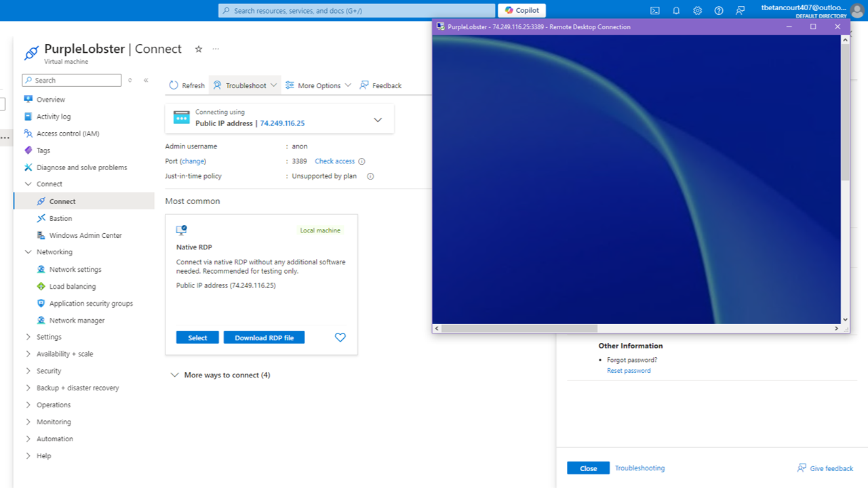Click Remote Desktop scroll right arrow

pyautogui.click(x=837, y=328)
